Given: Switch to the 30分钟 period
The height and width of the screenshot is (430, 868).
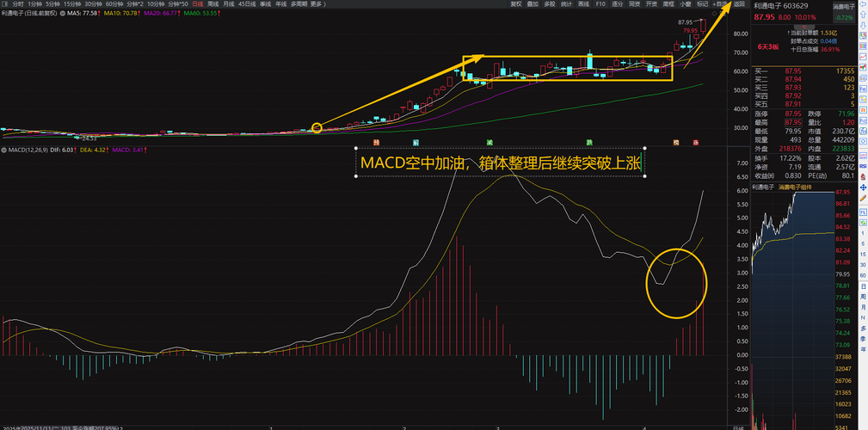Looking at the screenshot, I should click(94, 4).
